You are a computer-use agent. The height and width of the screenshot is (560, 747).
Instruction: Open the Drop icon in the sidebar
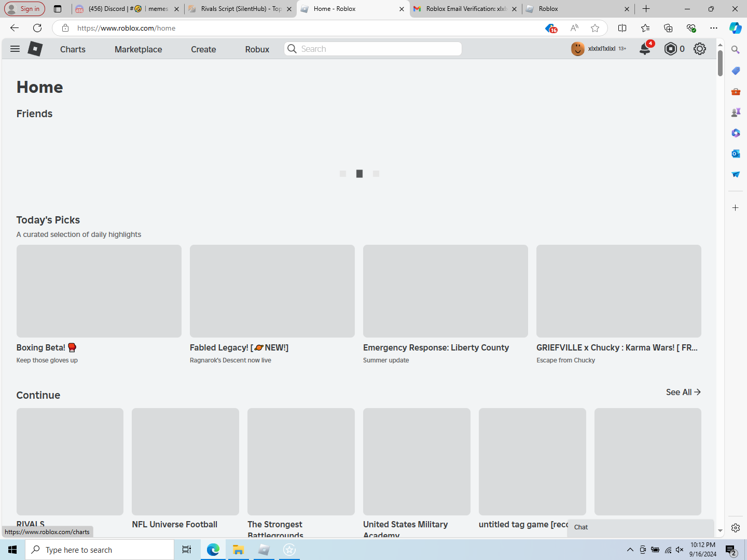736,174
